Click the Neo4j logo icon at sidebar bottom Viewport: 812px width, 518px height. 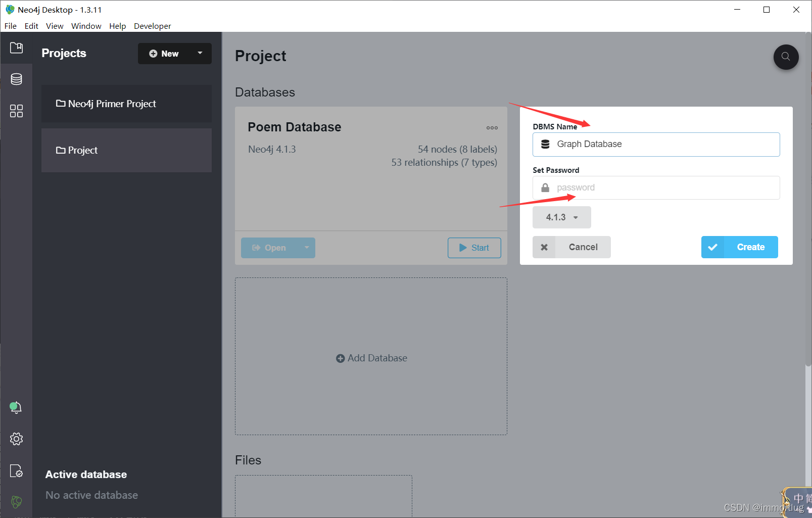[x=16, y=501]
